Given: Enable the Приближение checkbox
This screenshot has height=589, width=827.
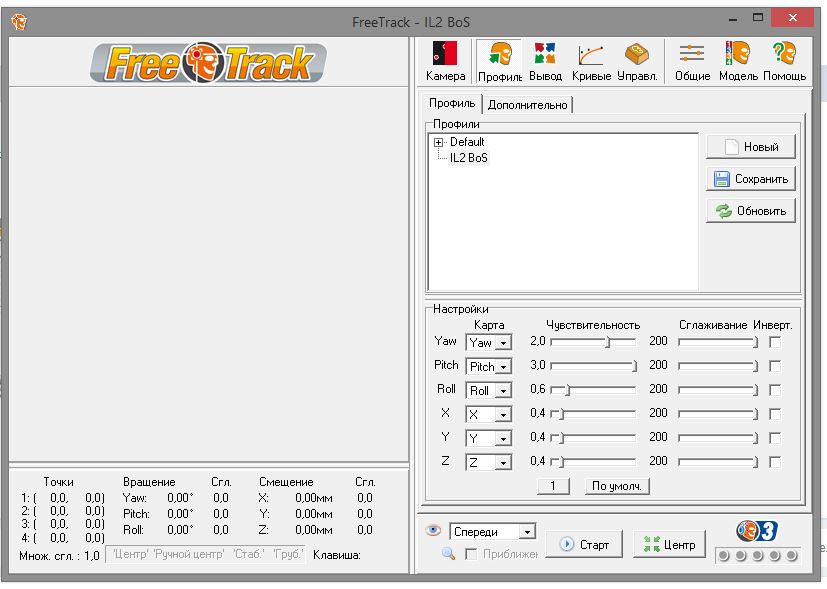Looking at the screenshot, I should [x=471, y=554].
